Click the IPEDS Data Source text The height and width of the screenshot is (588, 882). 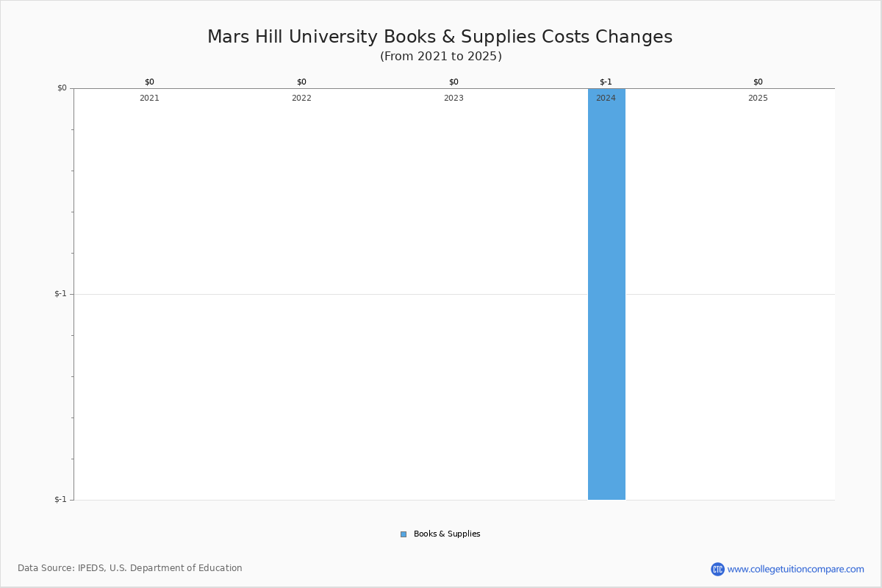pyautogui.click(x=130, y=568)
